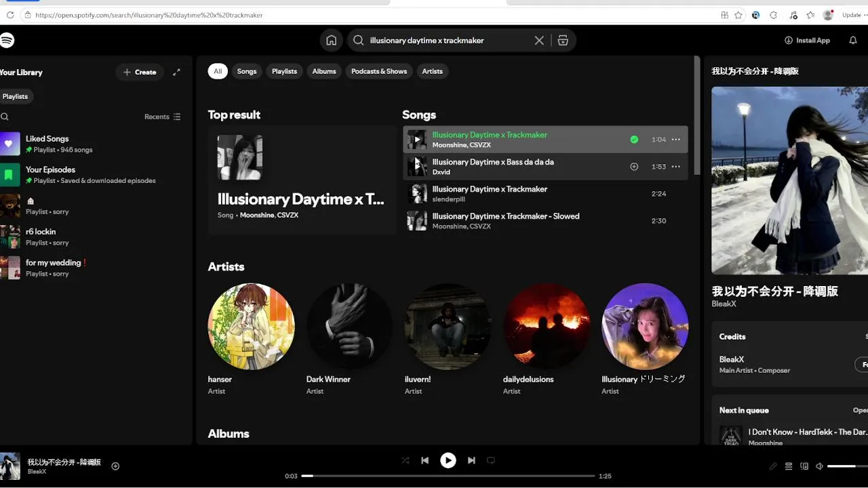Click Moonshine, CSVZX under top result
The image size is (868, 488).
tap(269, 216)
